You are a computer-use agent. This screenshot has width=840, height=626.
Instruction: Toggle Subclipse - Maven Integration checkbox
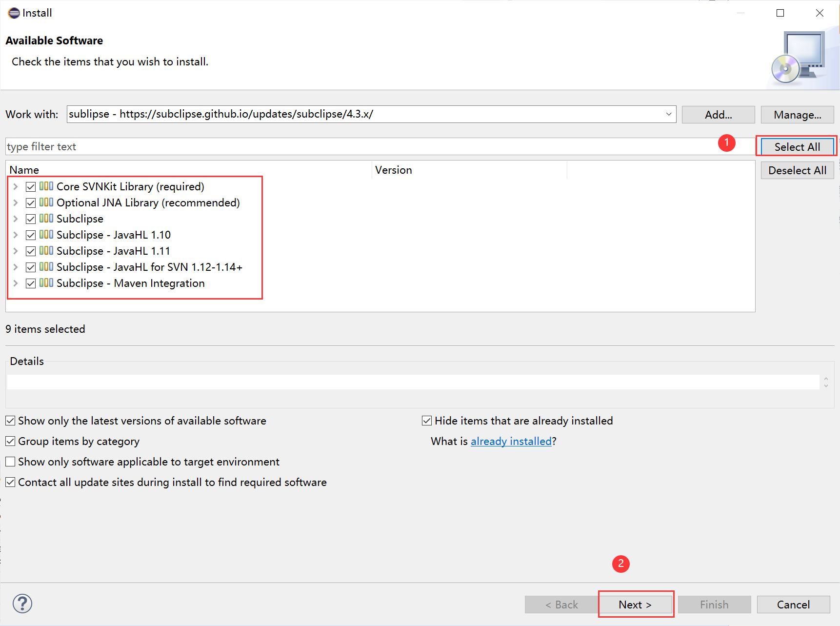coord(31,283)
